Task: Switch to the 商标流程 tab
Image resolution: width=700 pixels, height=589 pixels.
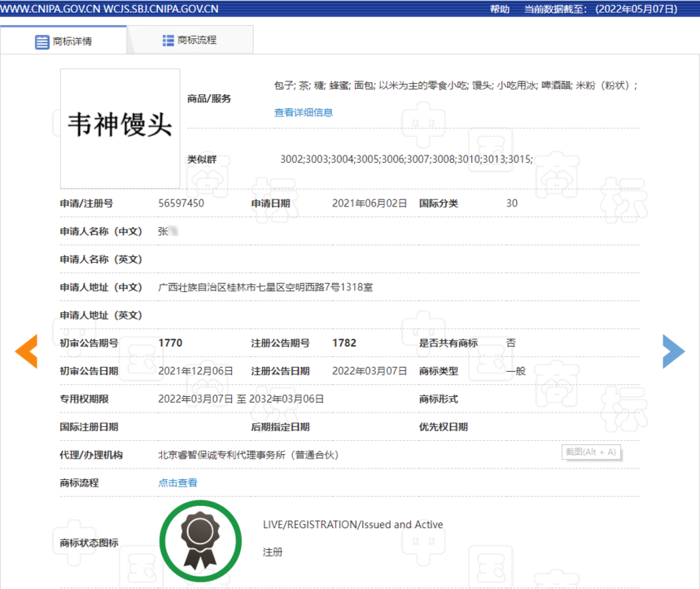Action: click(190, 40)
